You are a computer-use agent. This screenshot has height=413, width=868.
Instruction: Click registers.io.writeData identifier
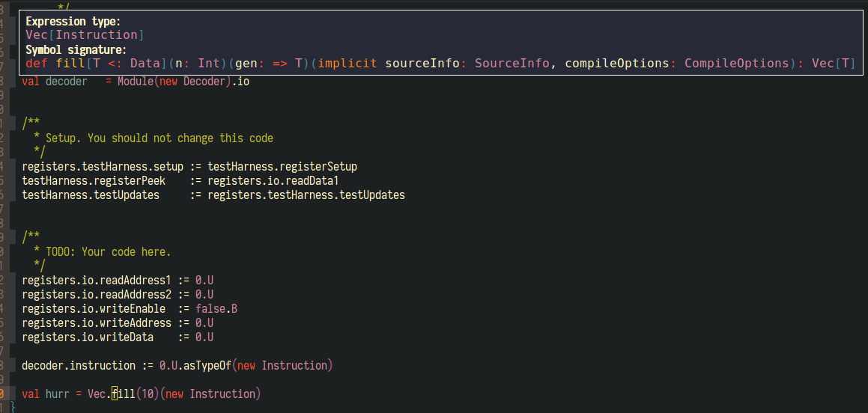pyautogui.click(x=88, y=337)
